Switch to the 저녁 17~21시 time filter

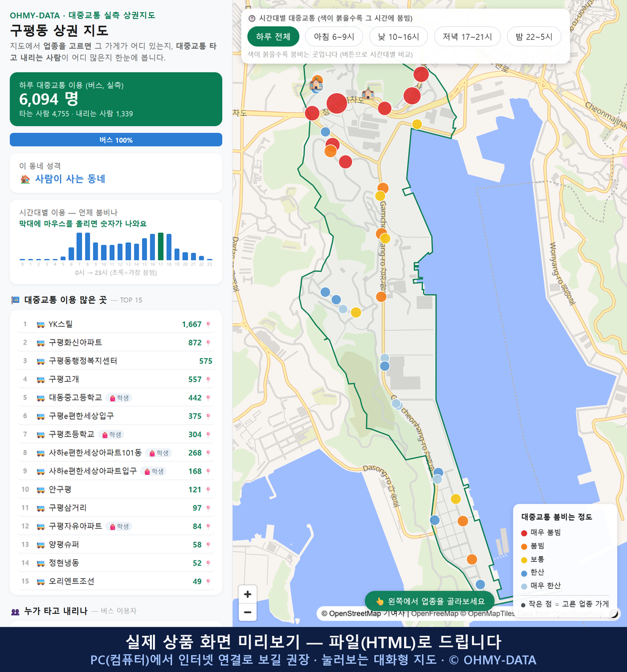[467, 37]
